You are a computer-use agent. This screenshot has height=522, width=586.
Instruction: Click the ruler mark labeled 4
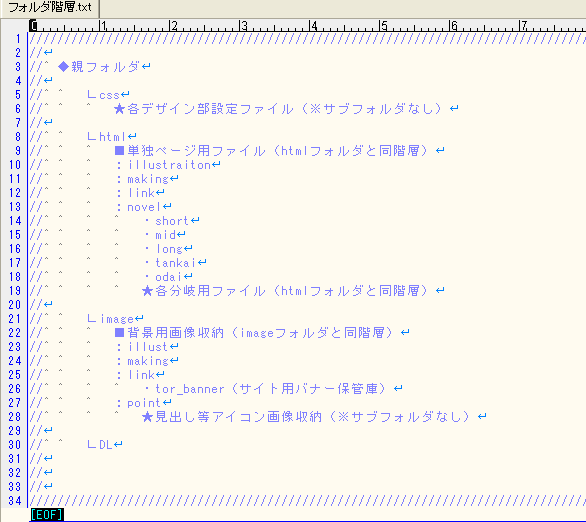pyautogui.click(x=315, y=25)
